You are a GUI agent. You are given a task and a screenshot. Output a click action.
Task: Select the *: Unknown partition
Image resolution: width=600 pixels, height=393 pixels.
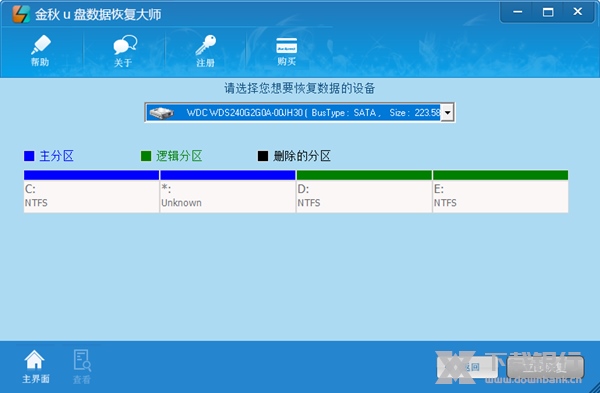click(x=227, y=191)
